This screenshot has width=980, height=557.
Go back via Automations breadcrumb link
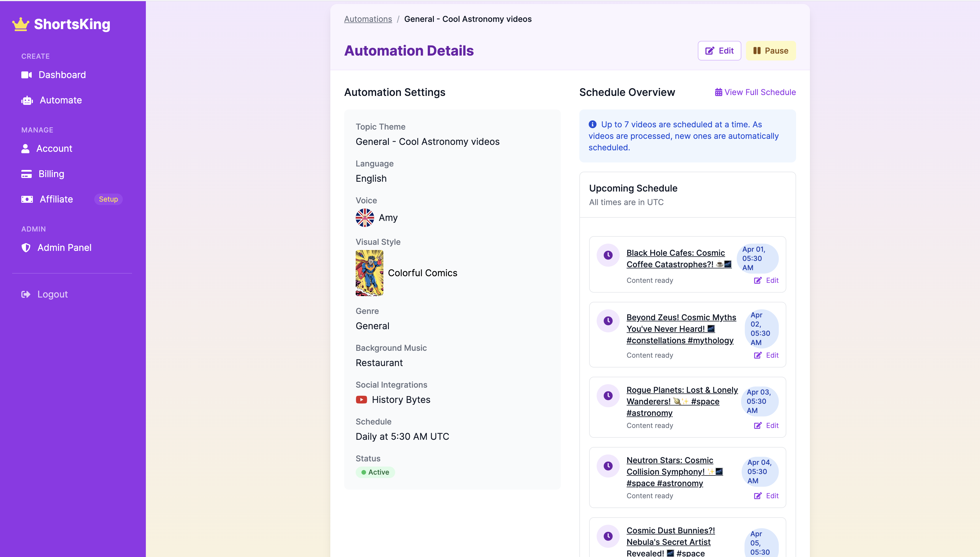[x=368, y=19]
